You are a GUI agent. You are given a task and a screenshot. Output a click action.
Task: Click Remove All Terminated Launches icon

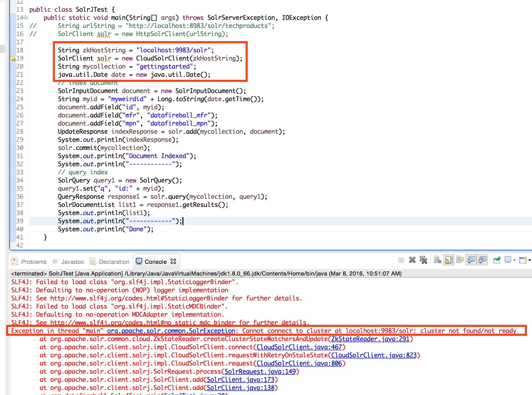[423, 260]
